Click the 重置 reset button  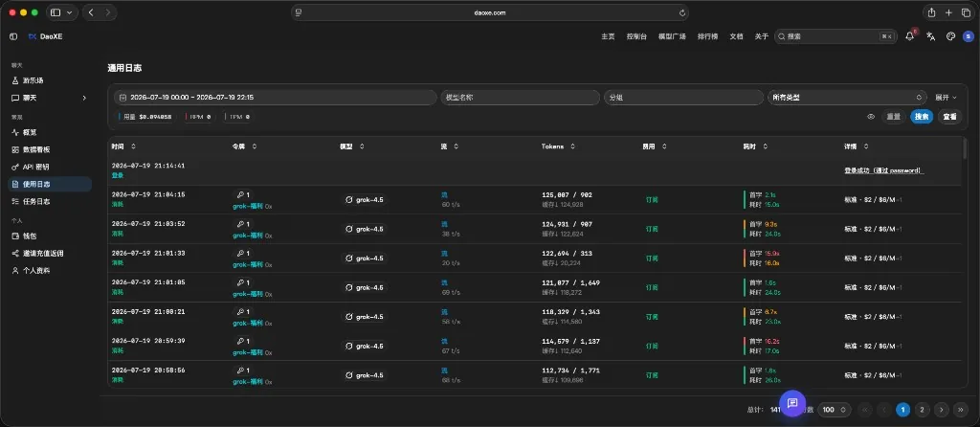pos(893,117)
